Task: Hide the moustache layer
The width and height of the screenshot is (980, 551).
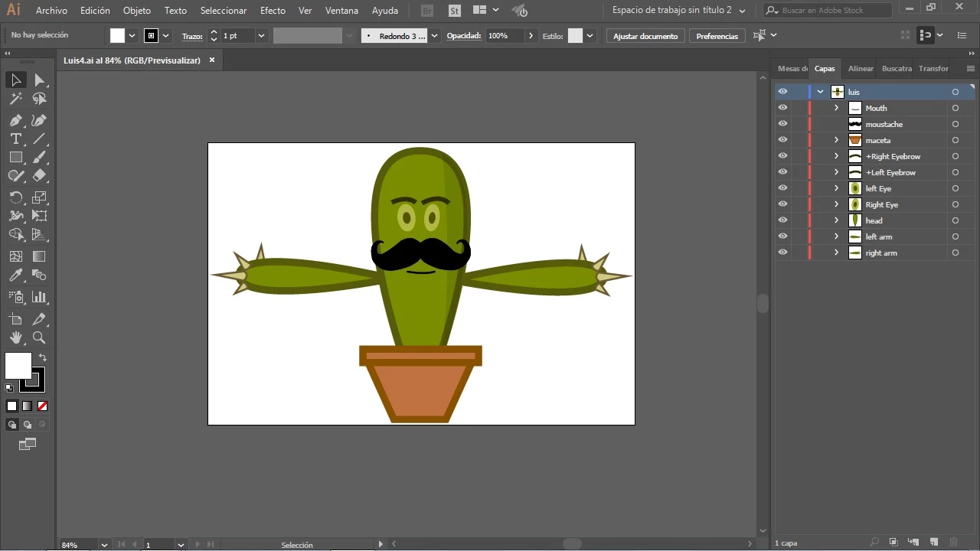Action: [782, 124]
